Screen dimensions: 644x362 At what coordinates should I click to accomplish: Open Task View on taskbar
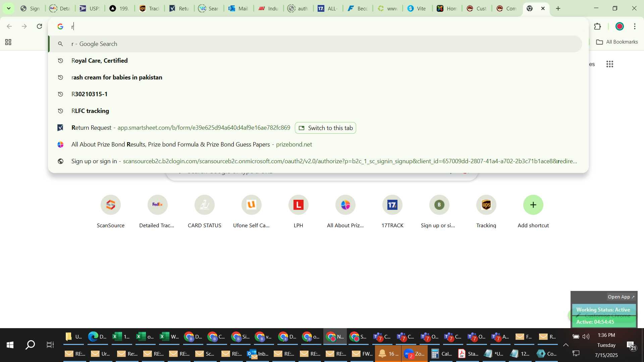pyautogui.click(x=50, y=345)
